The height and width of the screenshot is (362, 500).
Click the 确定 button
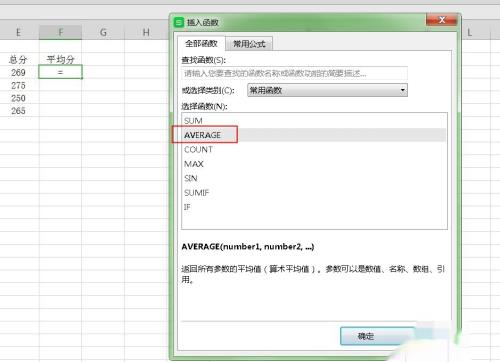pyautogui.click(x=378, y=336)
